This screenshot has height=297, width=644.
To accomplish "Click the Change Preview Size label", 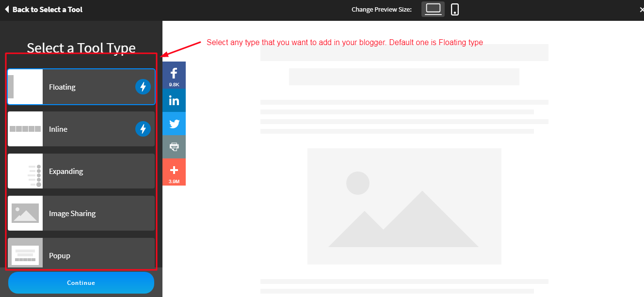I will click(x=382, y=10).
